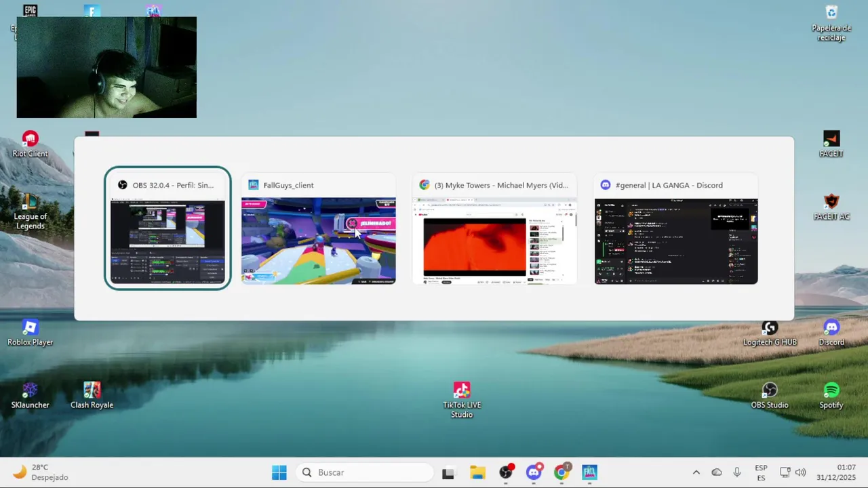
Task: Open Discord from the taskbar
Action: coord(534,472)
